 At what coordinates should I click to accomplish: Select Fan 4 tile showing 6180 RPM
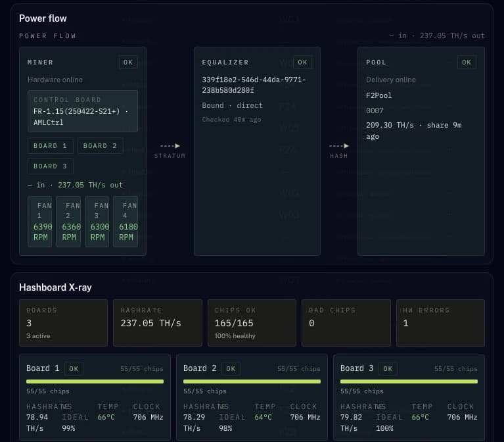(126, 221)
